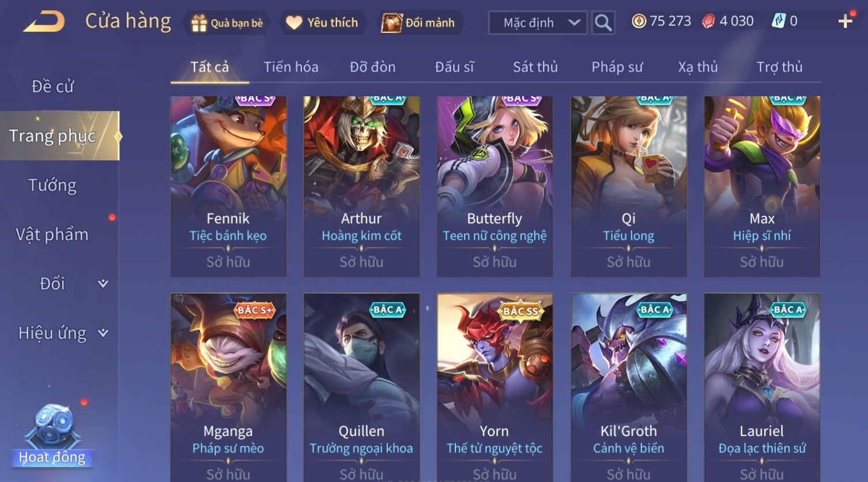Open Yêu thích heart favorites

click(294, 23)
